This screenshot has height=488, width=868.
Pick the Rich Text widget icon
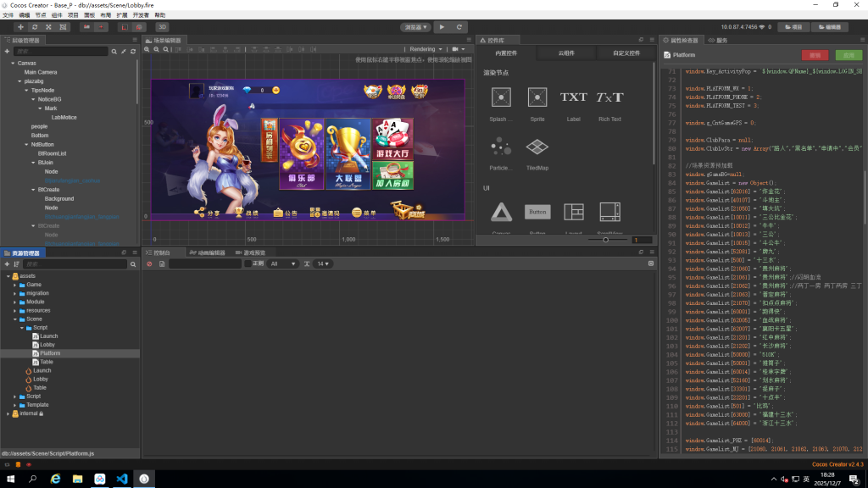pos(609,98)
